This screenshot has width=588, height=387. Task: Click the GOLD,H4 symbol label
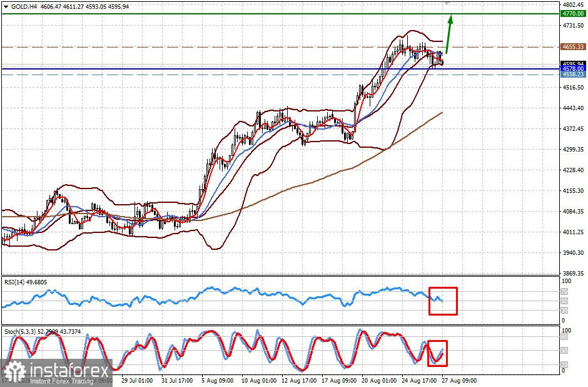pos(24,7)
